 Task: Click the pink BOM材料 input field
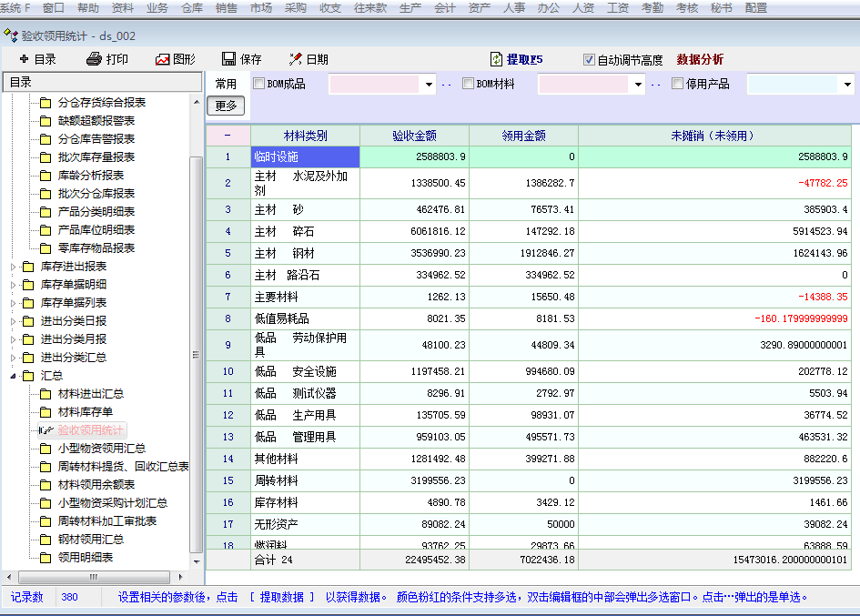point(582,85)
